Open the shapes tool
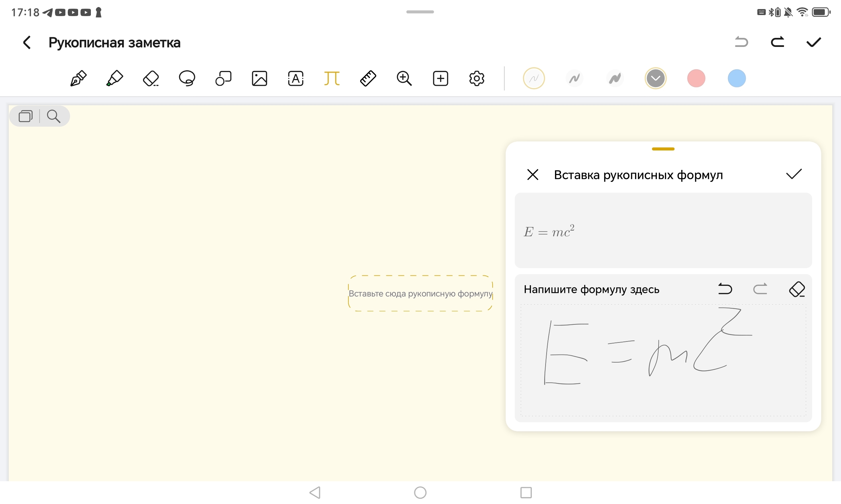This screenshot has height=504, width=841. coord(223,78)
